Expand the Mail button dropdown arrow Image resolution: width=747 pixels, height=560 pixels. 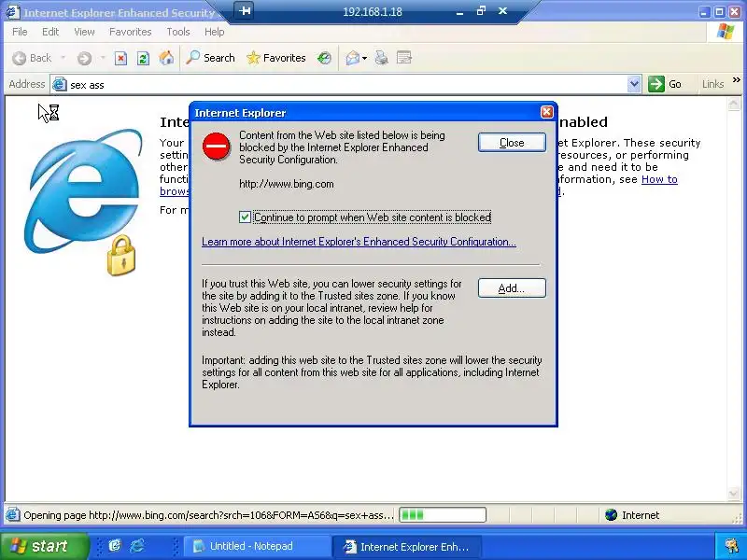[364, 58]
